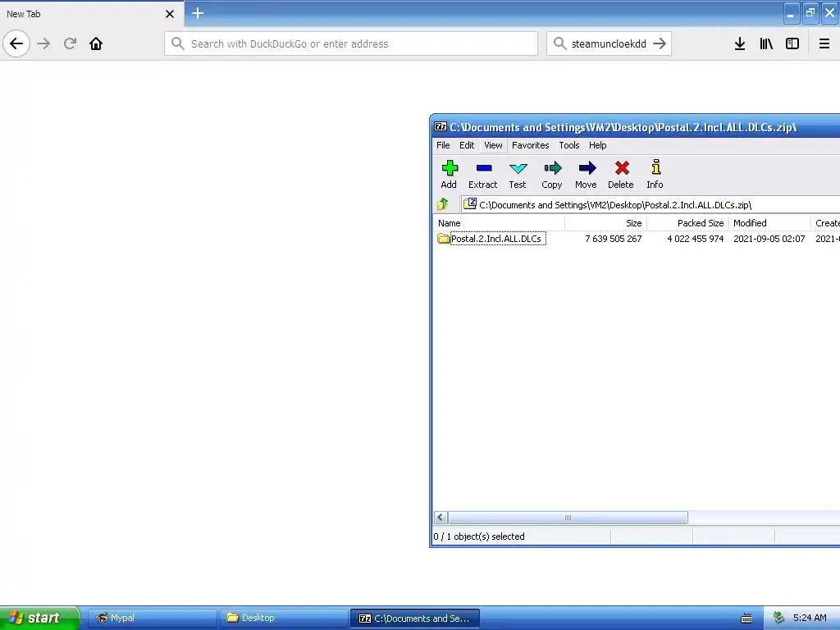Click the horizontal scrollbar left arrow
This screenshot has height=630, width=840.
441,518
